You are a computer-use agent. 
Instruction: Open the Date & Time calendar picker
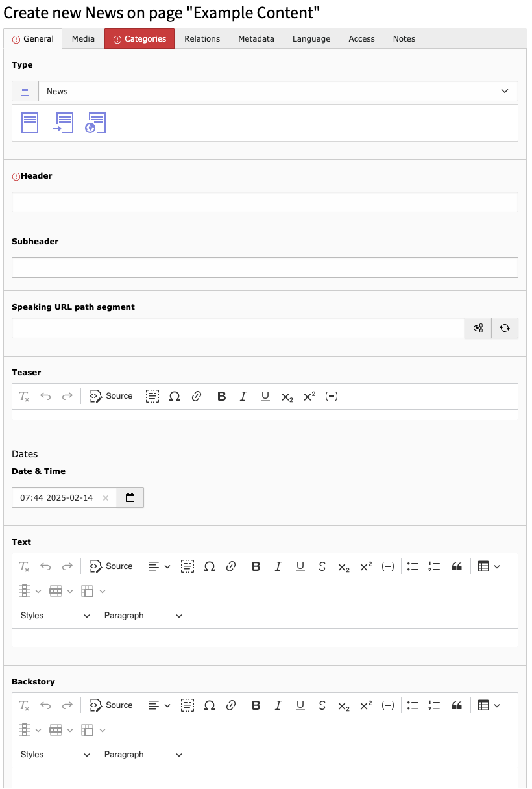[x=130, y=497]
